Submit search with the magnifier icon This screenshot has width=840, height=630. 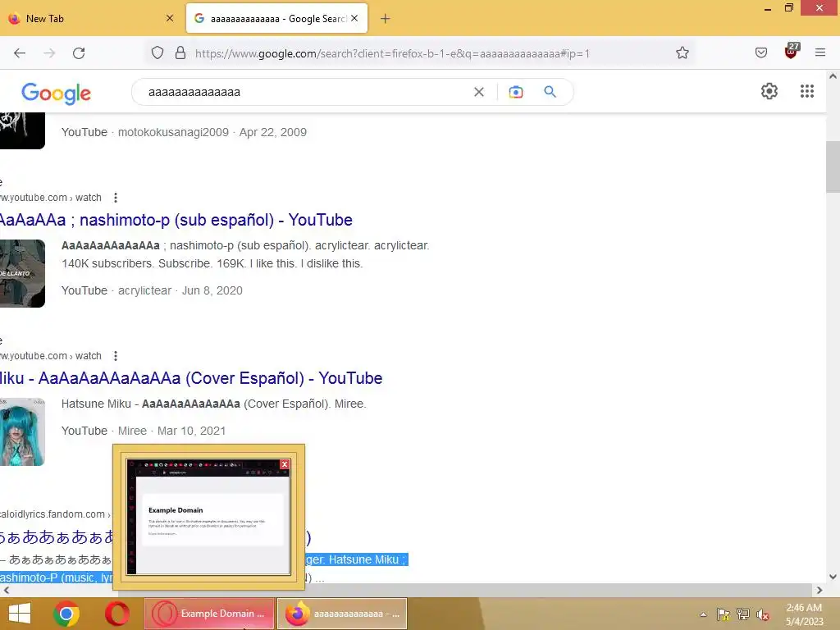tap(550, 92)
